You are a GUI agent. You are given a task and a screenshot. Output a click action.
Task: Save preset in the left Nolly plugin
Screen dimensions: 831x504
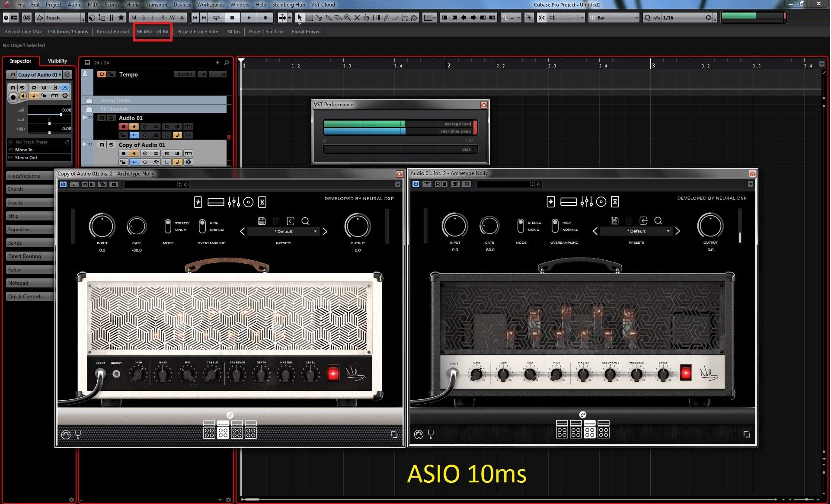262,221
